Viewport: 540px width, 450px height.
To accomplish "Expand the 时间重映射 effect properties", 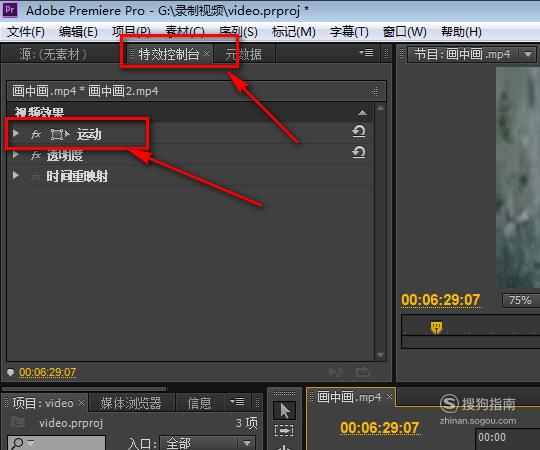I will pos(15,175).
